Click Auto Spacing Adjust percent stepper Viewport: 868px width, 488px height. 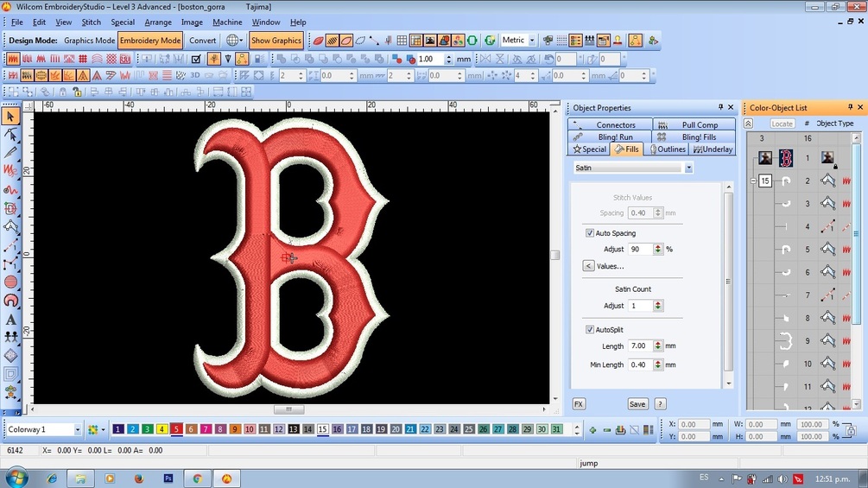point(657,249)
